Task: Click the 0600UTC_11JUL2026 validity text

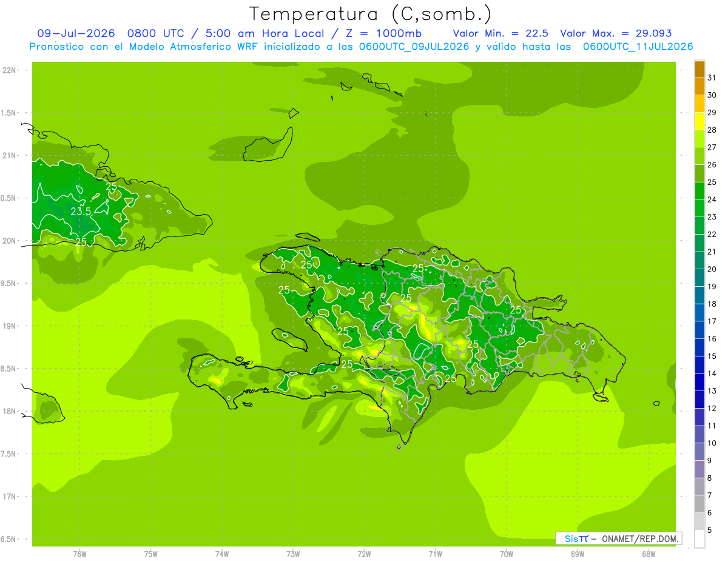Action: (x=638, y=47)
